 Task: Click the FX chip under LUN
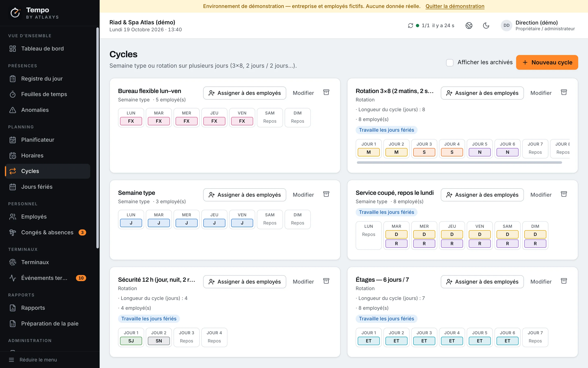tap(131, 121)
